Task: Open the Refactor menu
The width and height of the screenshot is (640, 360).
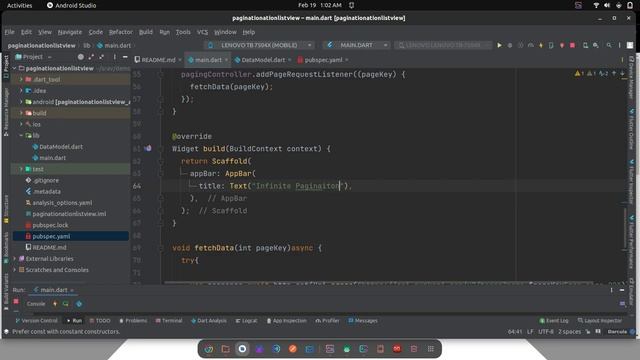Action: pyautogui.click(x=120, y=32)
